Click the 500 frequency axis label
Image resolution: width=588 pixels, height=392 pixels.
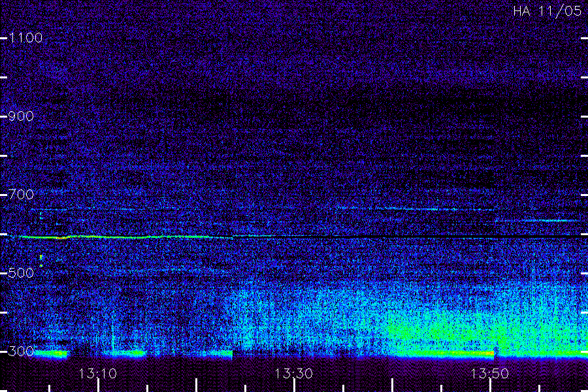click(x=21, y=273)
